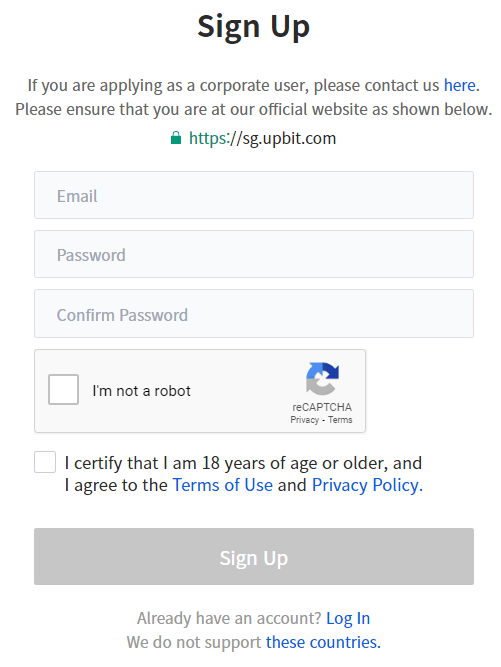Open reCAPTCHA Privacy link

pyautogui.click(x=305, y=420)
